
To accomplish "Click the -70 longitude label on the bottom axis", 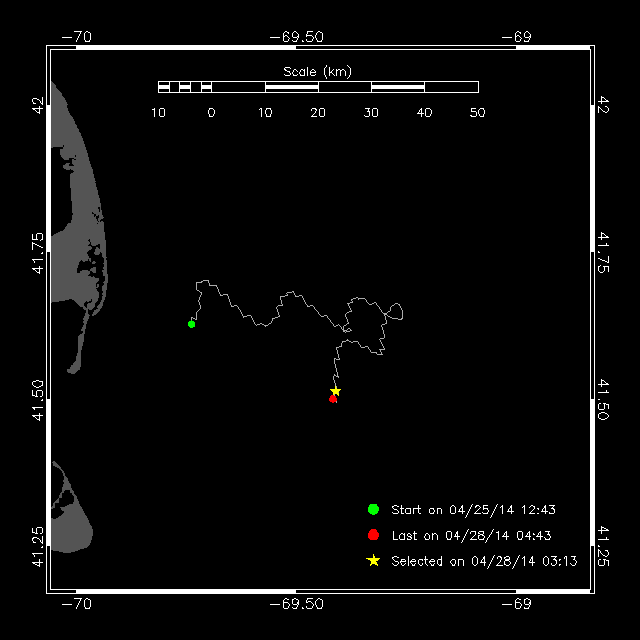I will point(76,604).
